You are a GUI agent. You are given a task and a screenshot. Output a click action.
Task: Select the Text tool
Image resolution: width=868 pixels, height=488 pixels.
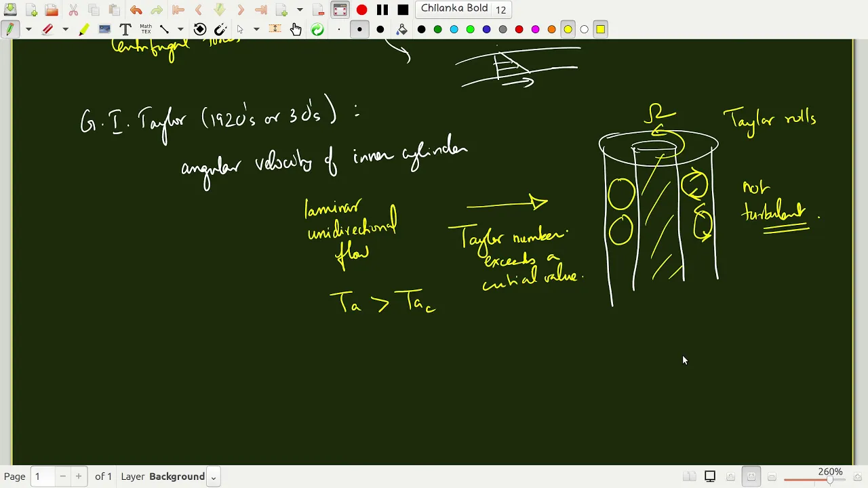coord(125,29)
